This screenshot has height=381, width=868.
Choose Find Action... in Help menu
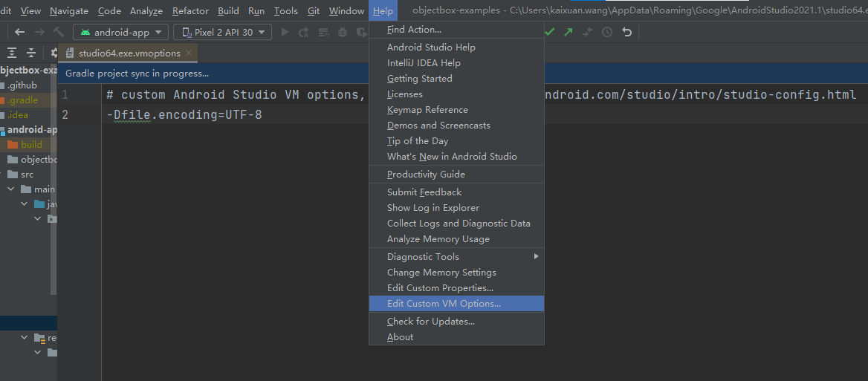[x=457, y=29]
